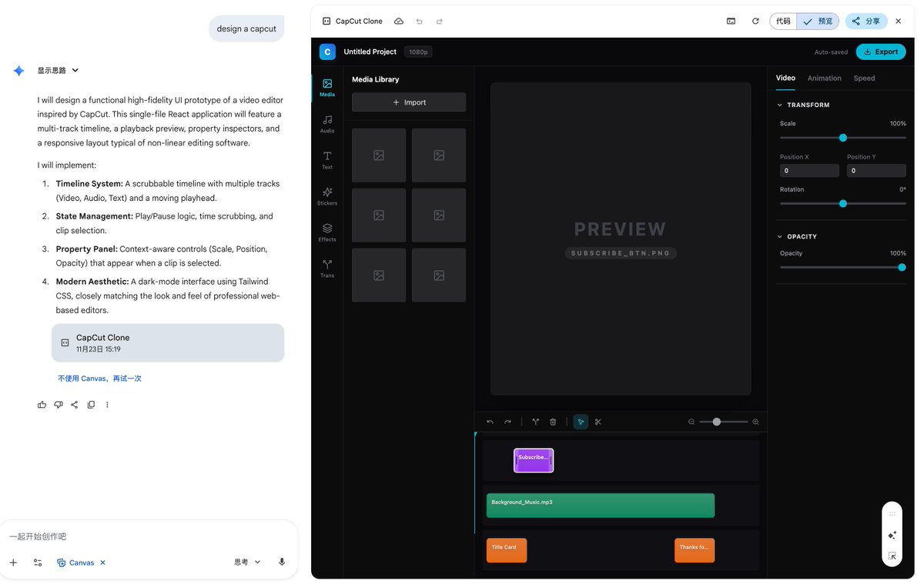Image resolution: width=924 pixels, height=584 pixels.
Task: Click 不使用 Canvas，再试一次 link
Action: (99, 379)
